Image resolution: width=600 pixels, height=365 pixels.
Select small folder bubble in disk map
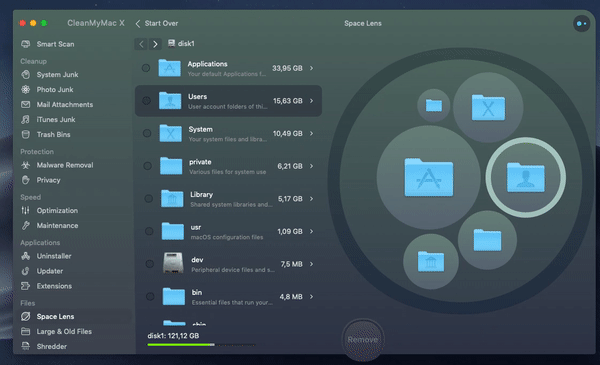(x=434, y=105)
